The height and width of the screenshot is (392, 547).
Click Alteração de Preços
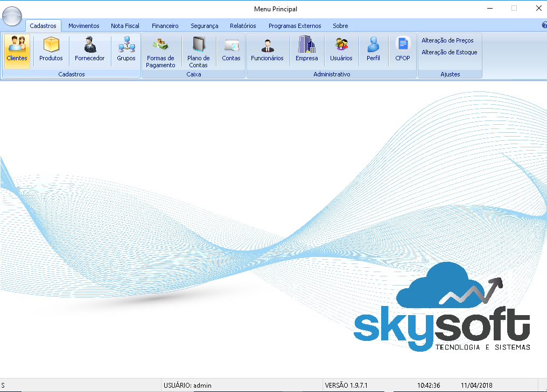(447, 40)
